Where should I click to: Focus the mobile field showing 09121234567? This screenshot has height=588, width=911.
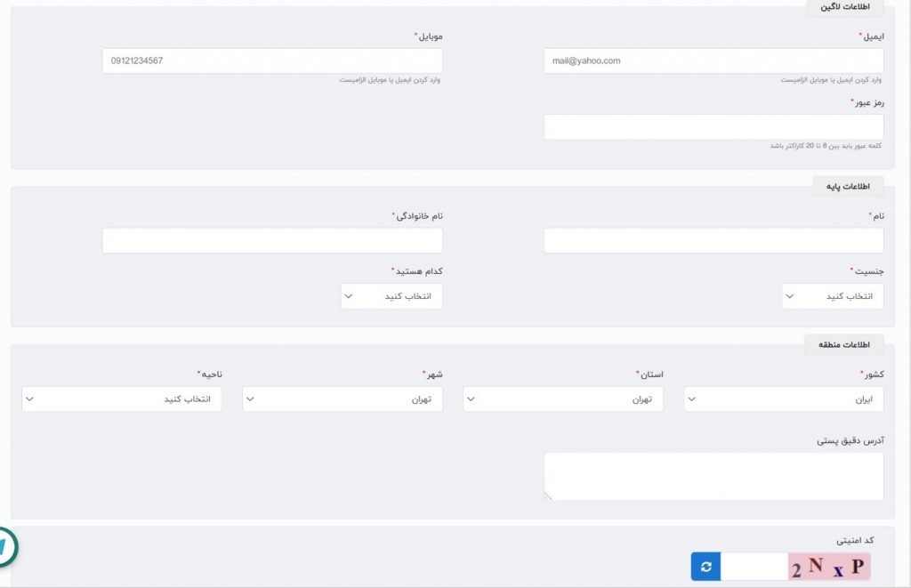[272, 61]
